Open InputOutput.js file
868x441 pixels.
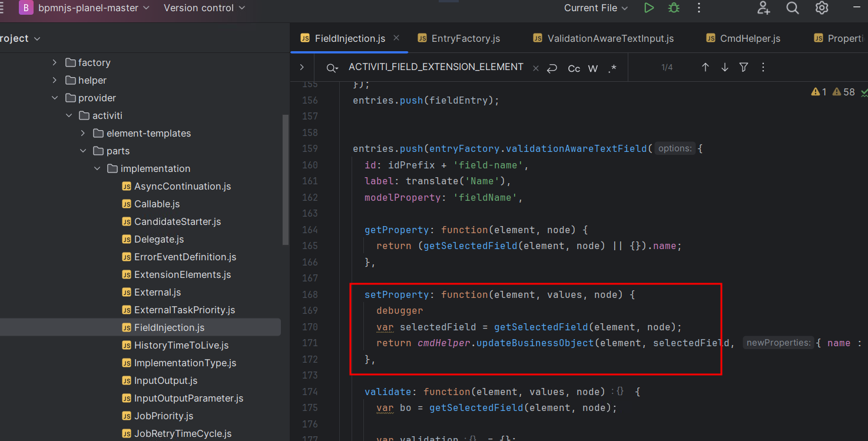click(x=160, y=380)
